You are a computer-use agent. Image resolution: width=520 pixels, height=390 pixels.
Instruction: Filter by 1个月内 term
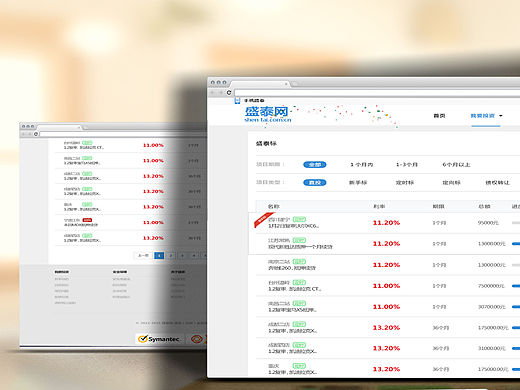point(362,165)
